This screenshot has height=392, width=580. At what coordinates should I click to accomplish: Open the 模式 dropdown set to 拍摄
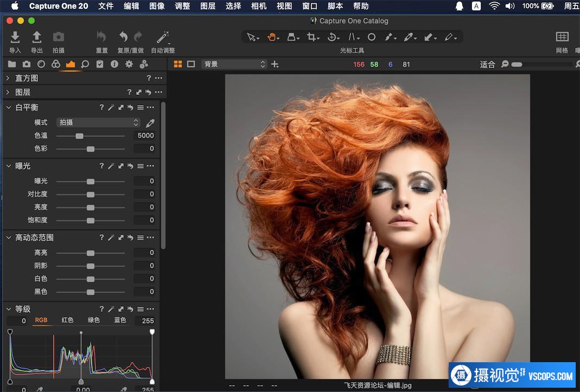coord(98,123)
